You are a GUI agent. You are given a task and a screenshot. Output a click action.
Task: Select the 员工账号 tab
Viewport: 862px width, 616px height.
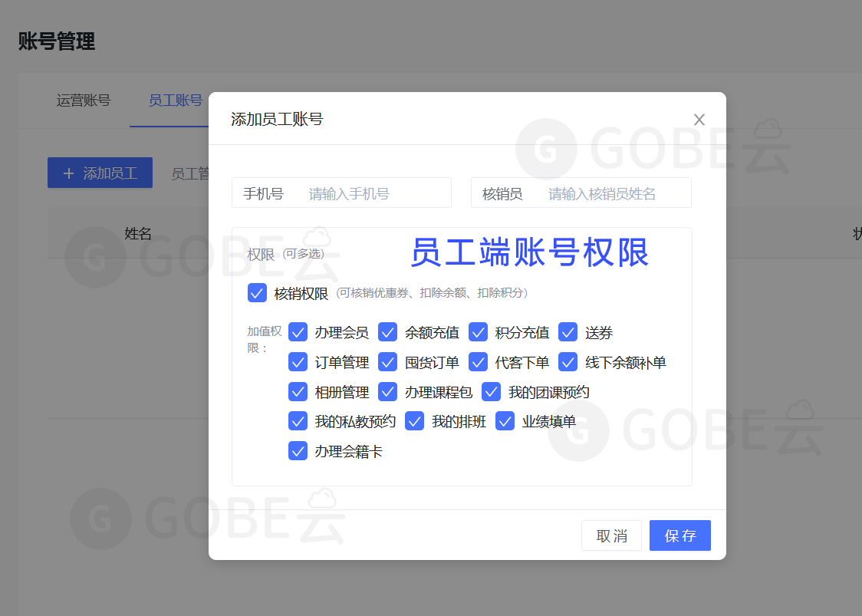(x=175, y=100)
